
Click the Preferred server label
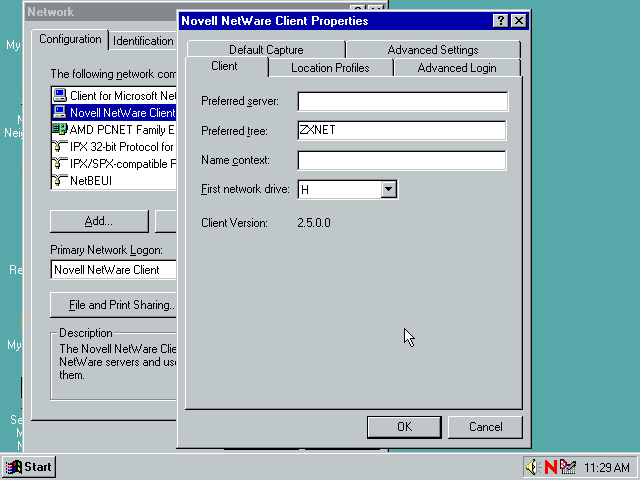[x=240, y=101]
